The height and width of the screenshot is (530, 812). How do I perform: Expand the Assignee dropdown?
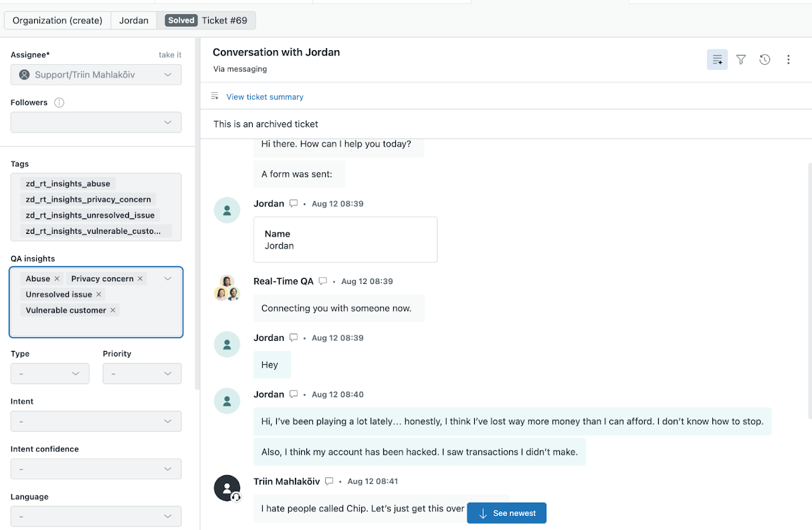coord(96,75)
